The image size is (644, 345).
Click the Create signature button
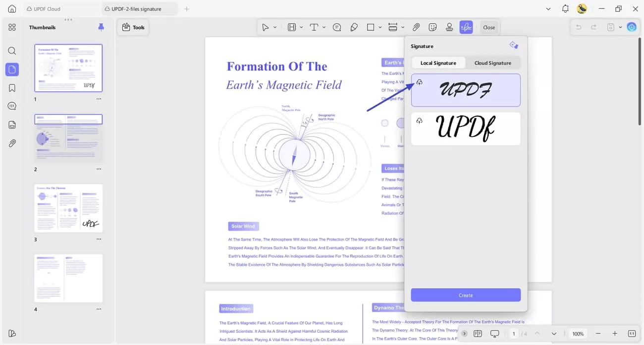466,295
